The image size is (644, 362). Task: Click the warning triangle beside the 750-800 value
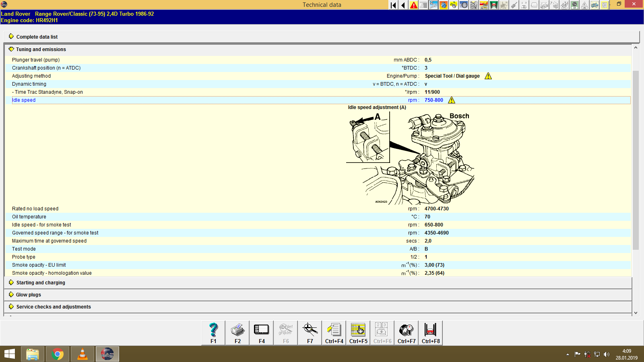452,100
